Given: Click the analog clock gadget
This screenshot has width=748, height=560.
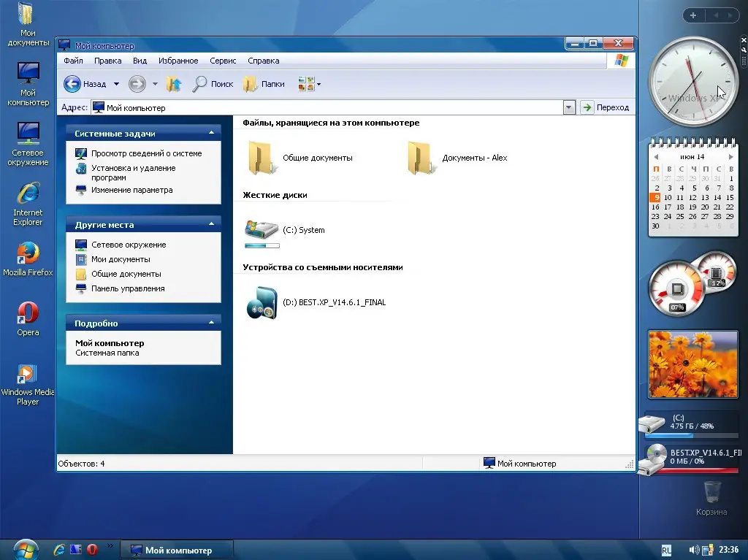Looking at the screenshot, I should pyautogui.click(x=693, y=82).
